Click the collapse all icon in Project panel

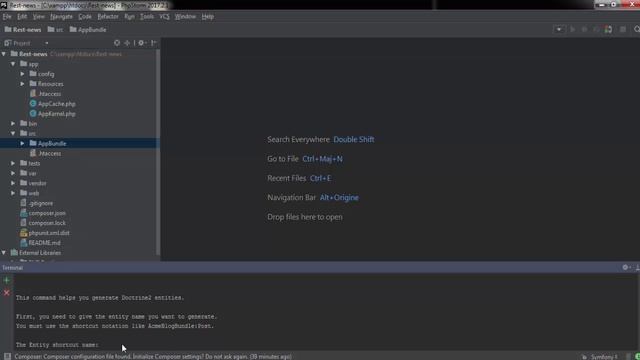[x=127, y=43]
